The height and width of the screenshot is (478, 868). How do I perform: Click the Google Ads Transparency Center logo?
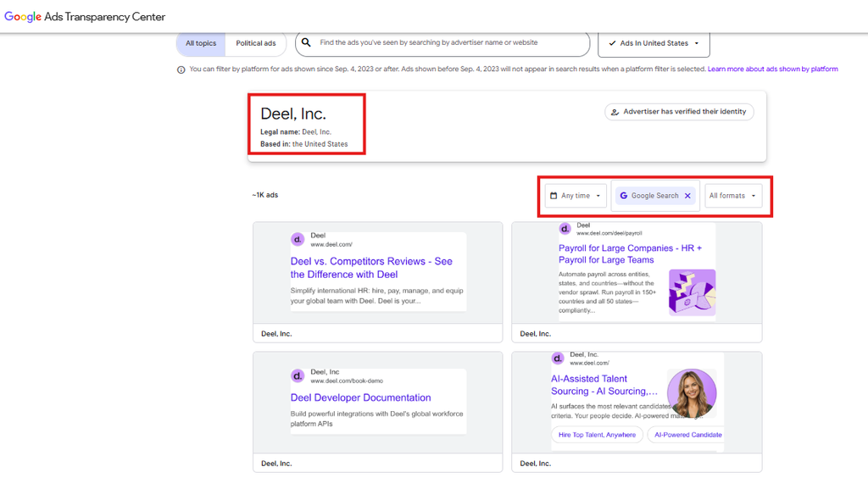tap(85, 17)
